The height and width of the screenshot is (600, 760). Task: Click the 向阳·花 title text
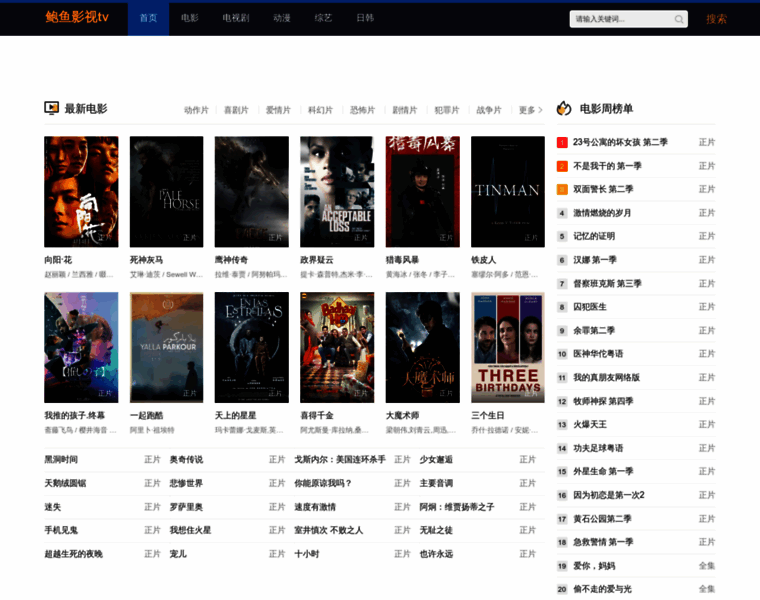click(58, 260)
